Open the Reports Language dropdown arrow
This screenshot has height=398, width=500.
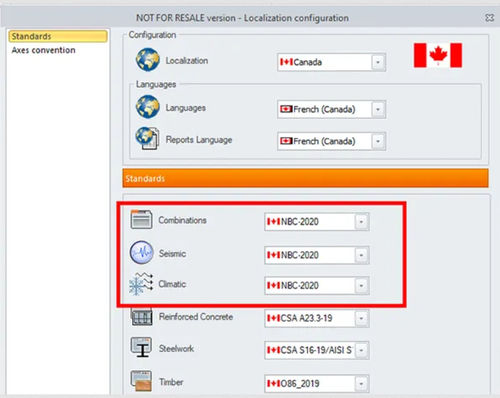click(378, 141)
